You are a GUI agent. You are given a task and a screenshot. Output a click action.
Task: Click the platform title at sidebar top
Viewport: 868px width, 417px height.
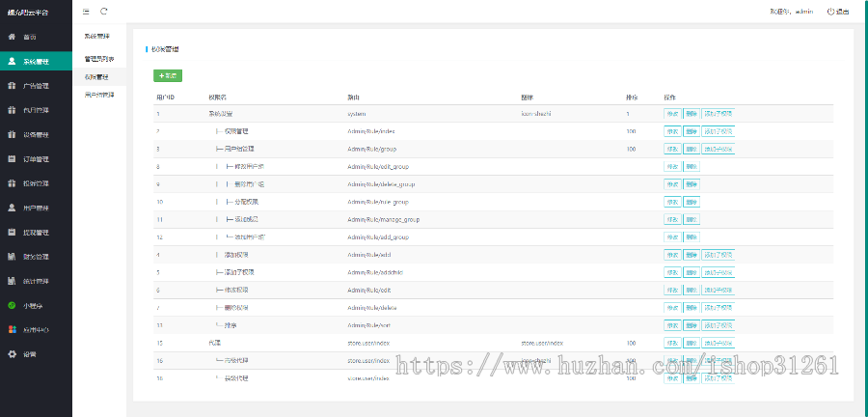pos(28,13)
